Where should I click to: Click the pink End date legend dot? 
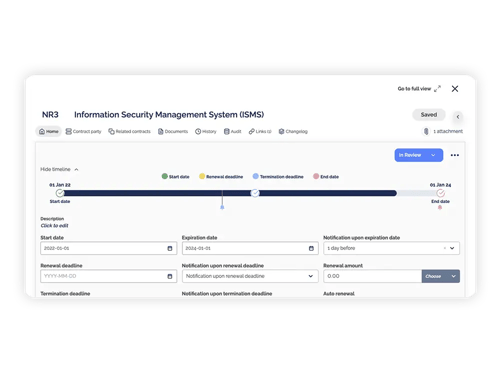(x=316, y=176)
